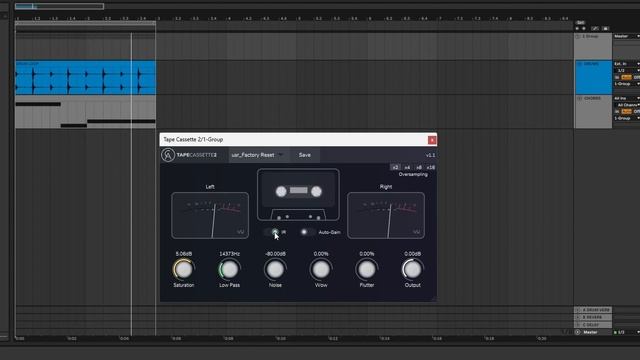Set DRUMS monitor to Auto
Screen dimensions: 640x360
pyautogui.click(x=626, y=77)
